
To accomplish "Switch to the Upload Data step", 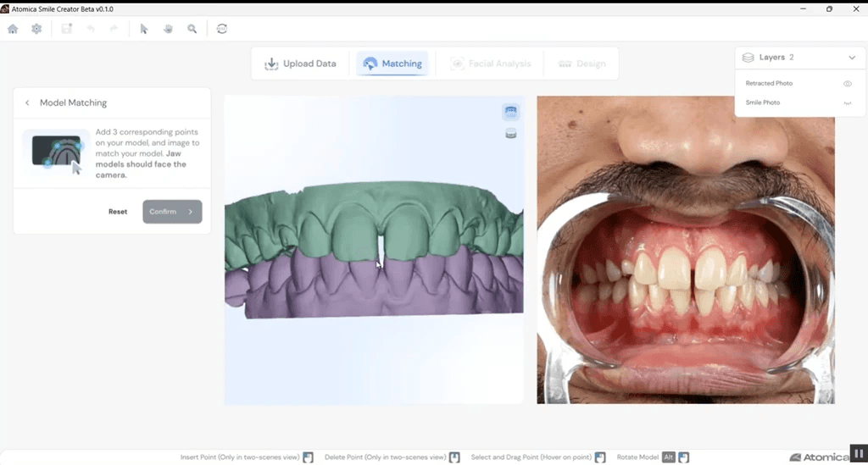I will pyautogui.click(x=301, y=64).
